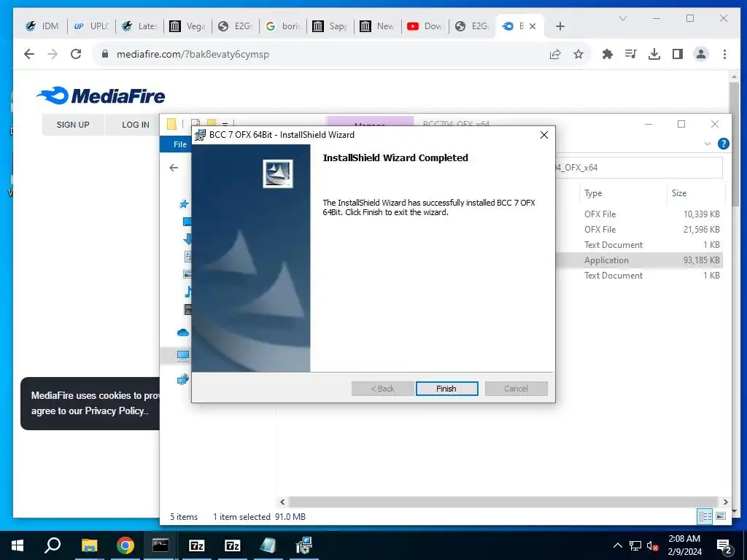Click the back arrow in File Explorer
The height and width of the screenshot is (560, 747).
coord(174,168)
